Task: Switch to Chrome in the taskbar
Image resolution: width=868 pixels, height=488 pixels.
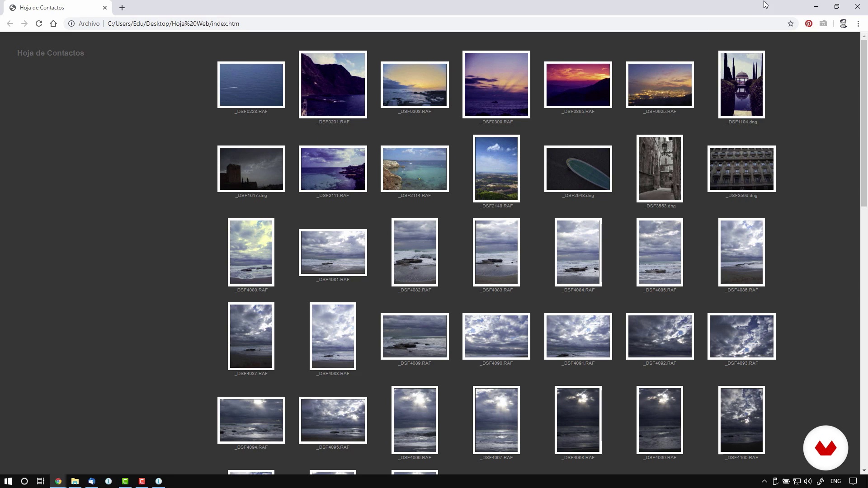Action: 58,481
